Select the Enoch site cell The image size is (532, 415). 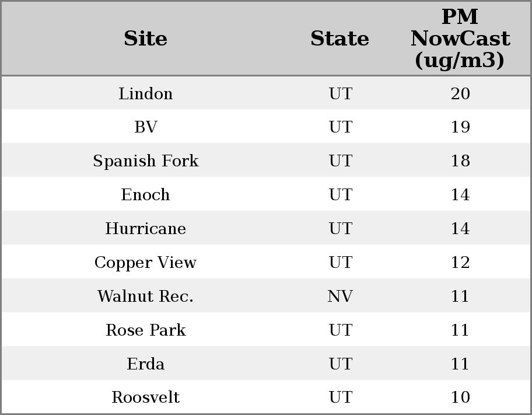(145, 194)
